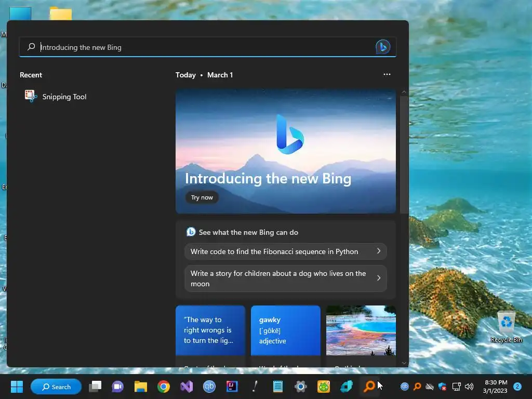Launch Google Chrome from taskbar
The image size is (532, 399).
coord(164,387)
